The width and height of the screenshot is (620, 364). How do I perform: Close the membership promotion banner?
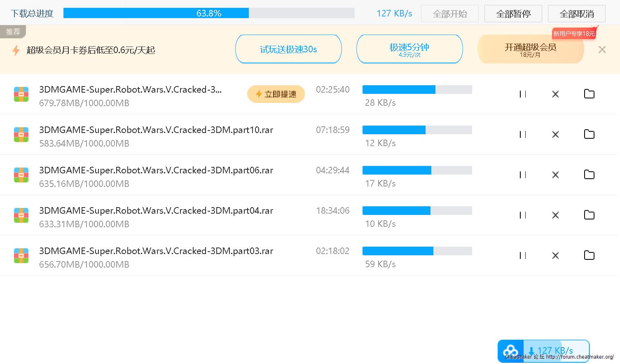coord(602,50)
